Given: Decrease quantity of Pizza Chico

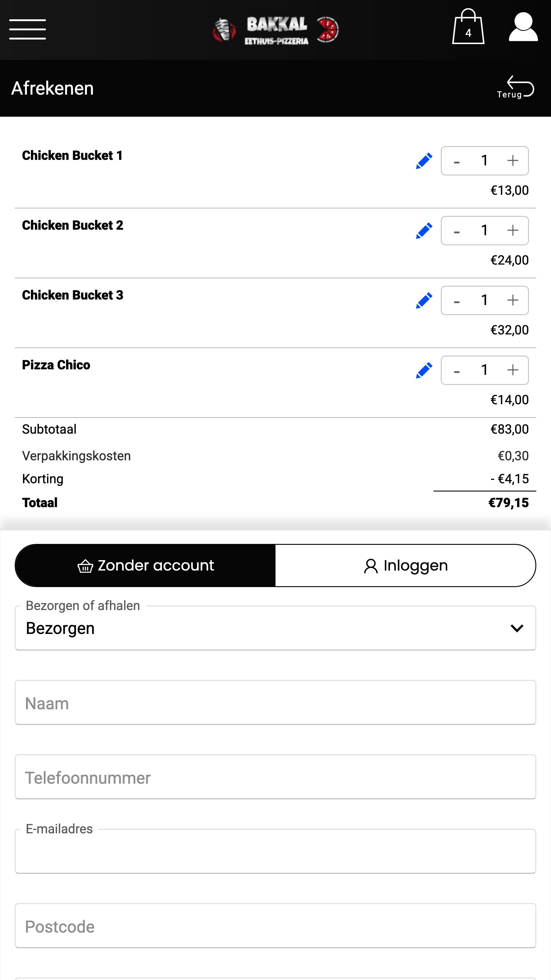Looking at the screenshot, I should click(x=457, y=370).
